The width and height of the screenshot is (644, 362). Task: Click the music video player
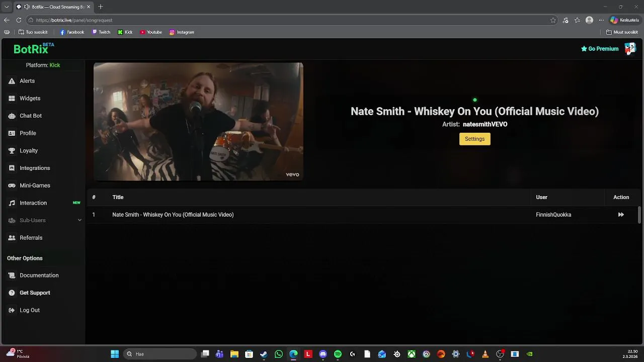198,121
